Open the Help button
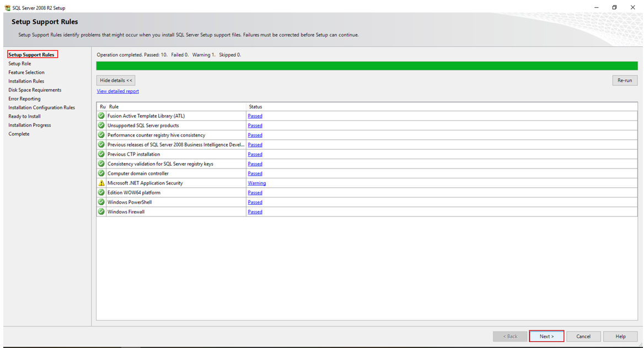This screenshot has height=348, width=644. [x=621, y=336]
